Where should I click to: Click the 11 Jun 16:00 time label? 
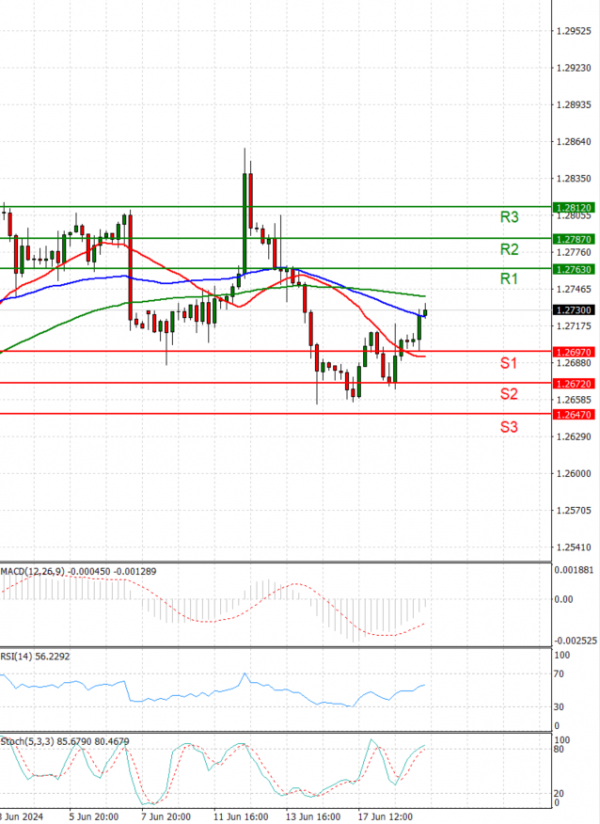tap(241, 817)
